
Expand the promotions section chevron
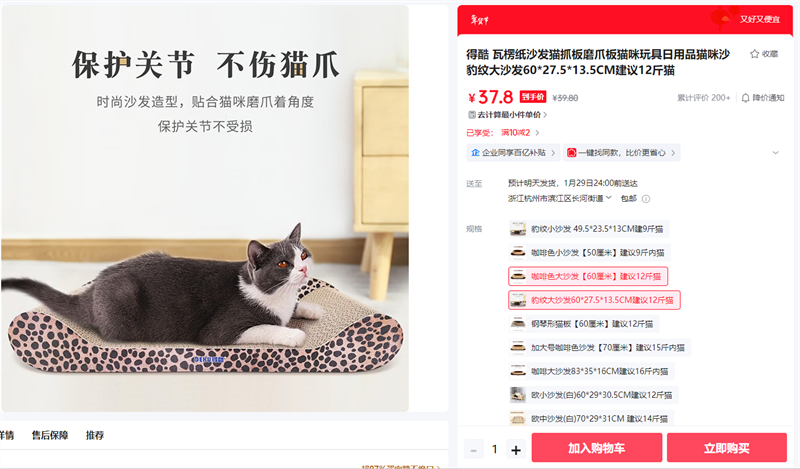click(776, 153)
